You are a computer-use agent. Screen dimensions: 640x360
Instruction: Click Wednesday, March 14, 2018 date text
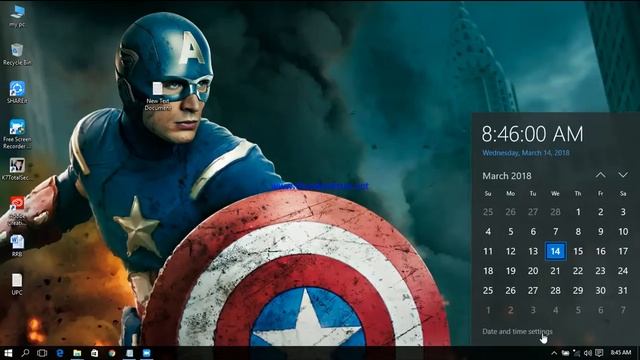point(526,153)
